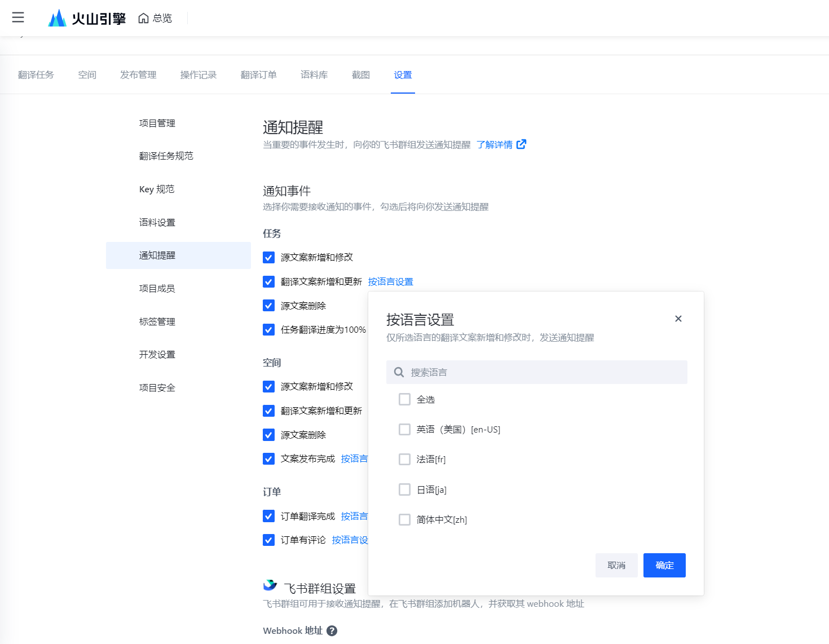The width and height of the screenshot is (829, 644).
Task: Close the 按语言设置 dialog with X
Action: pyautogui.click(x=678, y=319)
